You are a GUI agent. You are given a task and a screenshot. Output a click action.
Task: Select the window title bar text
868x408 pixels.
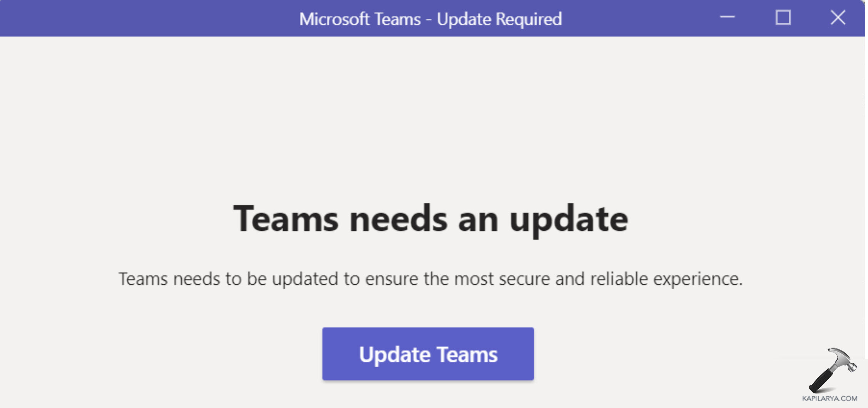[x=431, y=19]
